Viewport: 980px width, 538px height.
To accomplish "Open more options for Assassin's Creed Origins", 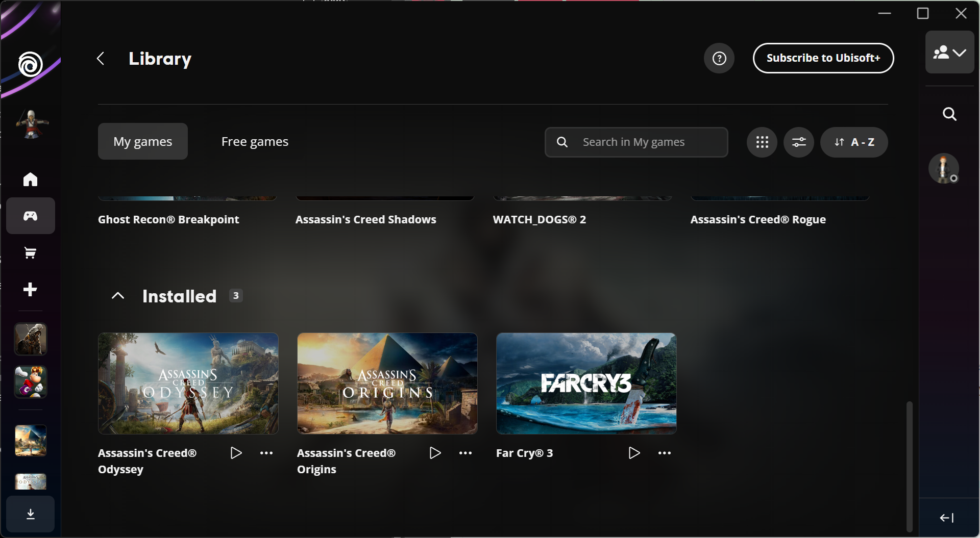I will point(465,453).
